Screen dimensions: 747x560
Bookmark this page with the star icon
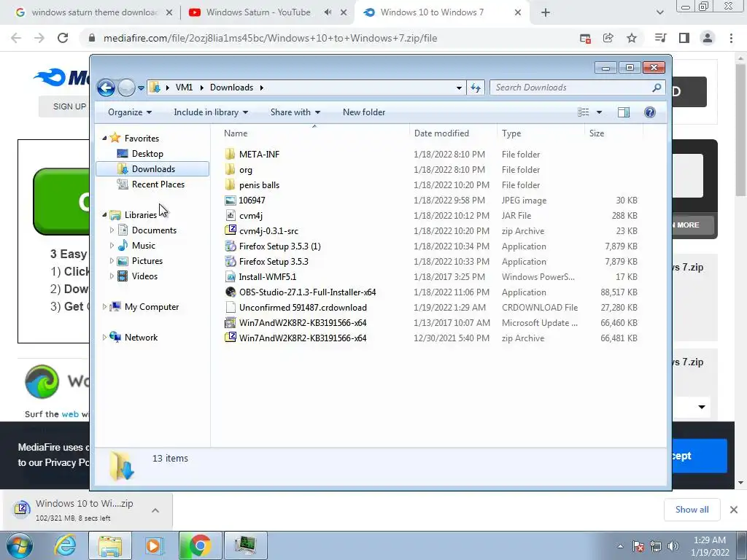631,38
